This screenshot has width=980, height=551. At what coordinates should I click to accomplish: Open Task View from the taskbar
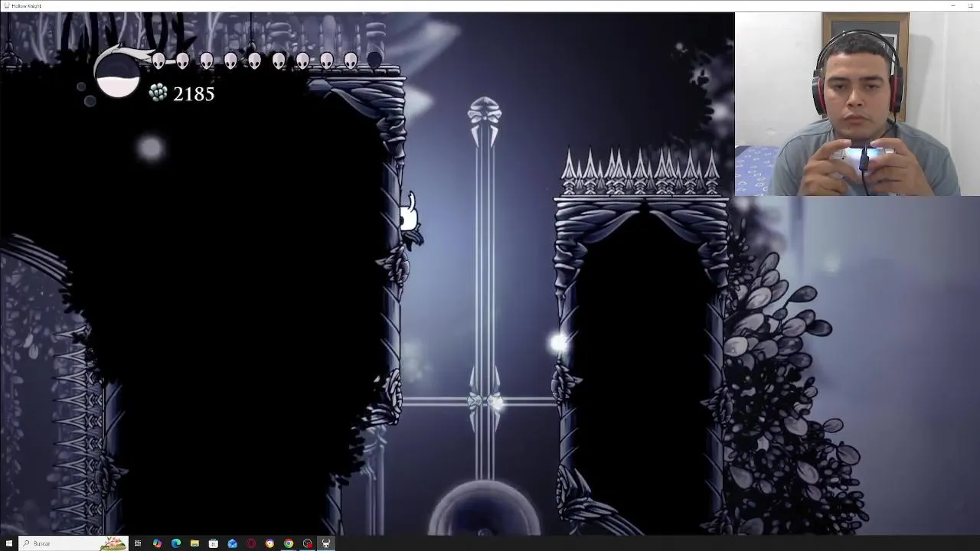pyautogui.click(x=138, y=543)
